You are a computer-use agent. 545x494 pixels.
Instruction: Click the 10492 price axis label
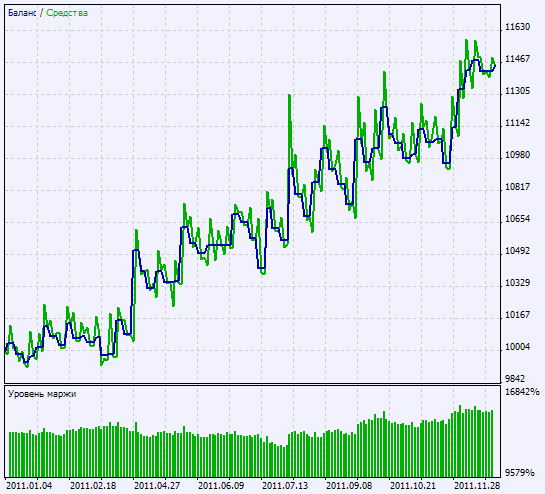click(x=517, y=251)
